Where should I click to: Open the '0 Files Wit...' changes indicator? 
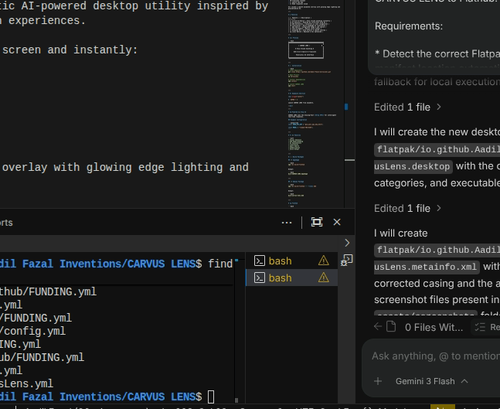(x=425, y=327)
